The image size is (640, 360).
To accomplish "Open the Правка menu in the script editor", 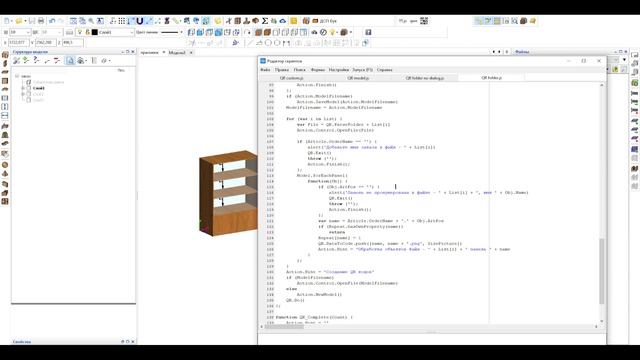I will point(282,70).
